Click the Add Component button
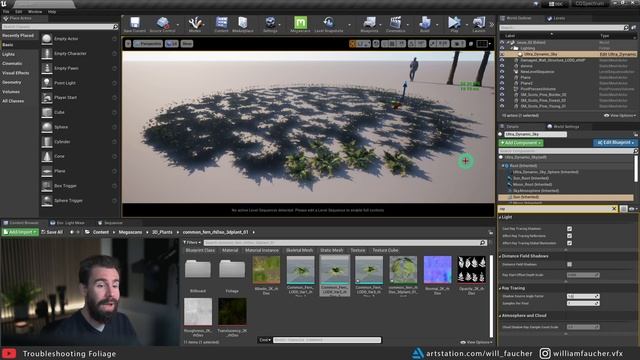640x360 pixels. pos(521,143)
